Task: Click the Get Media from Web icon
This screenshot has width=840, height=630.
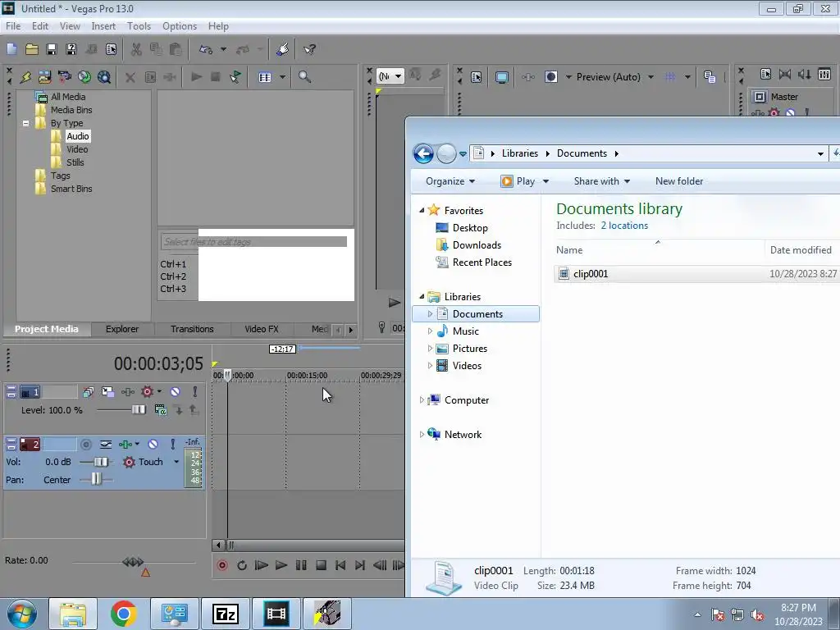Action: [x=104, y=76]
